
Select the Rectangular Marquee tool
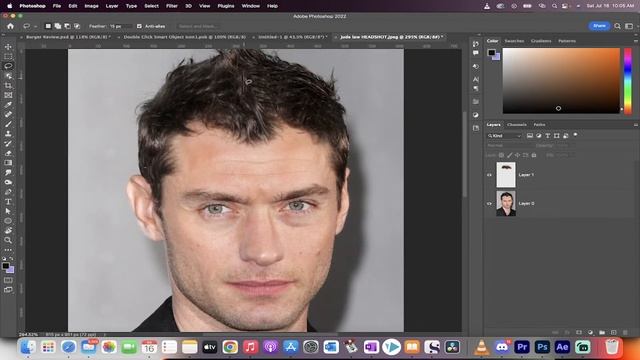[x=8, y=56]
